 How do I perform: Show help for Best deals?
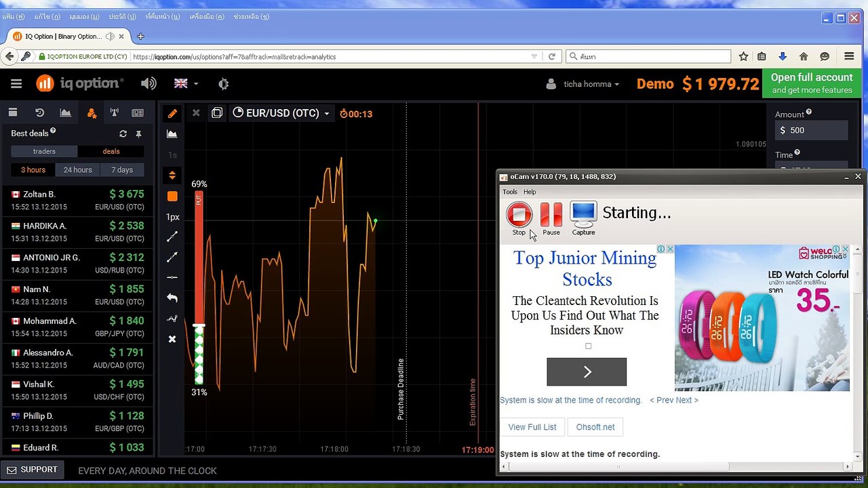tap(53, 131)
